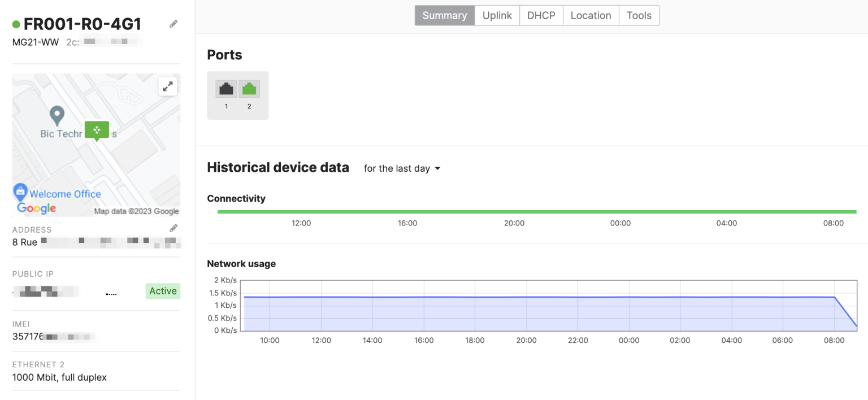Click the Active status badge
This screenshot has width=868, height=400.
click(x=163, y=291)
